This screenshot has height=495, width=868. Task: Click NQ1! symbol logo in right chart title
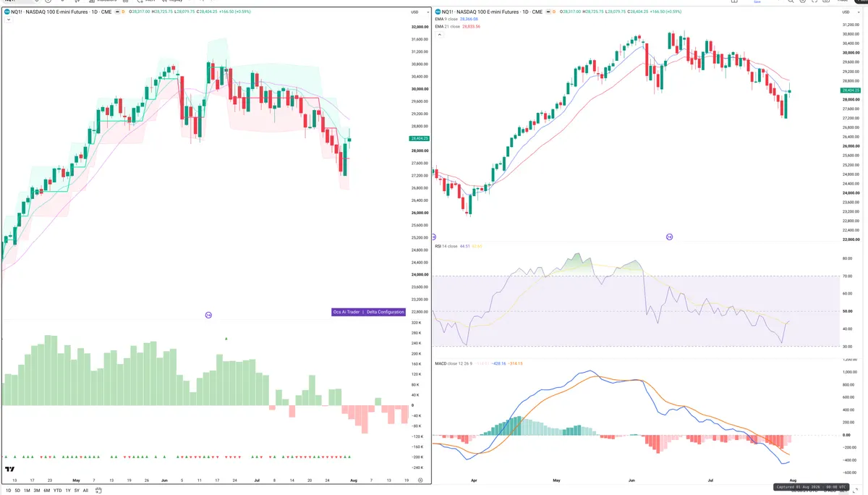(x=438, y=12)
